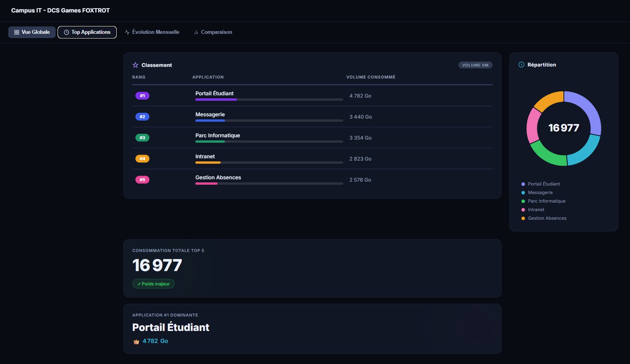630x364 pixels.
Task: Click the Portail Étudiant legend dot
Action: tap(523, 184)
